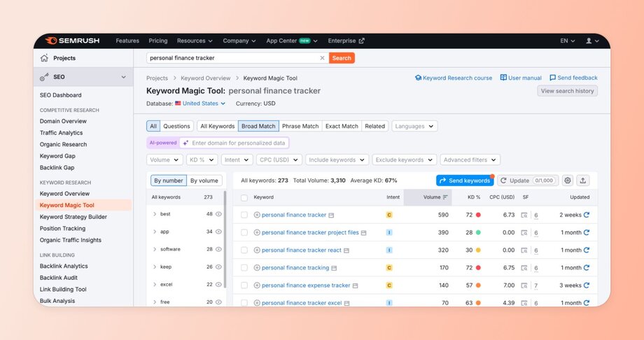This screenshot has height=340, width=644.
Task: Toggle eye icon for best group
Action: [218, 214]
